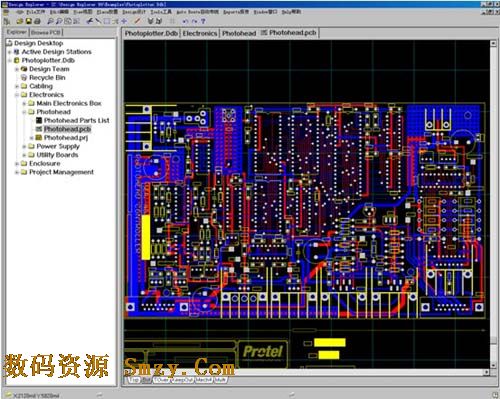Click the save icon in toolbar
This screenshot has height=399, width=500.
tap(28, 21)
